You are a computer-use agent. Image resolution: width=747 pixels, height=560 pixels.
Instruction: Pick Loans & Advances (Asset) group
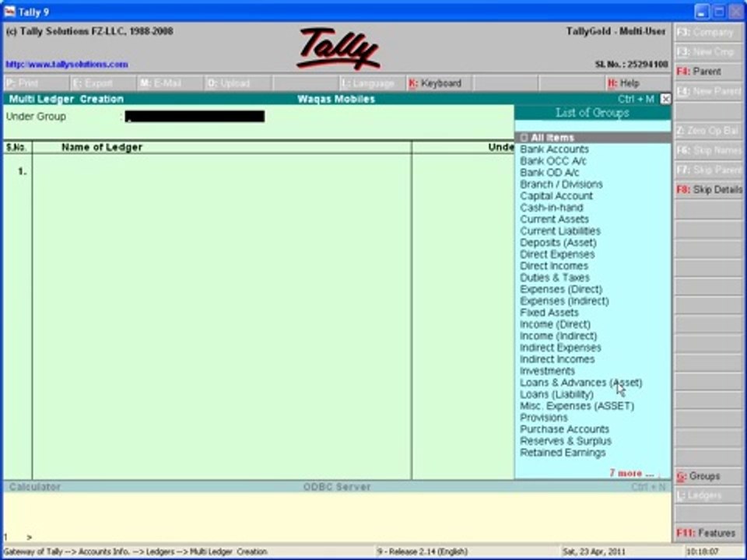580,383
